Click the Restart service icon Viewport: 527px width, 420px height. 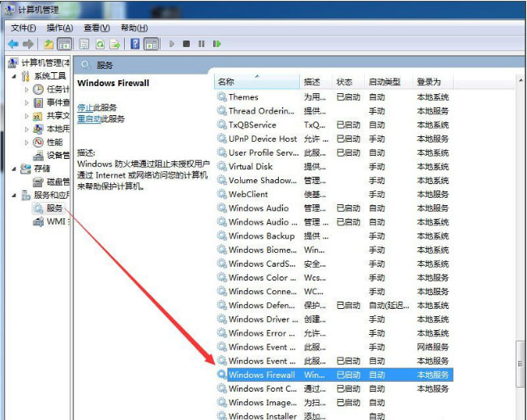coord(216,44)
